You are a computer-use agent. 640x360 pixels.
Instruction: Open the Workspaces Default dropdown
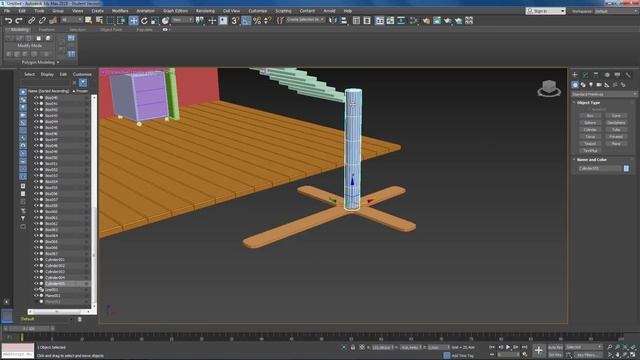point(616,11)
